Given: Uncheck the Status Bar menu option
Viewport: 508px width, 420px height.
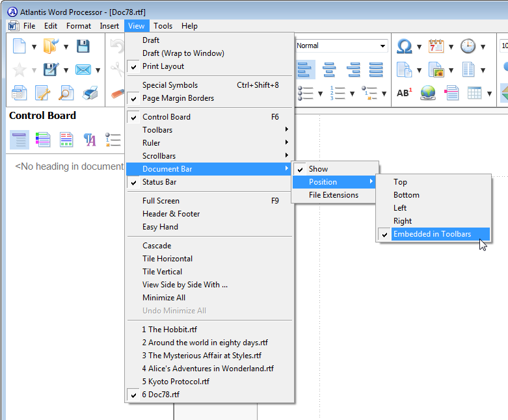Looking at the screenshot, I should click(159, 182).
